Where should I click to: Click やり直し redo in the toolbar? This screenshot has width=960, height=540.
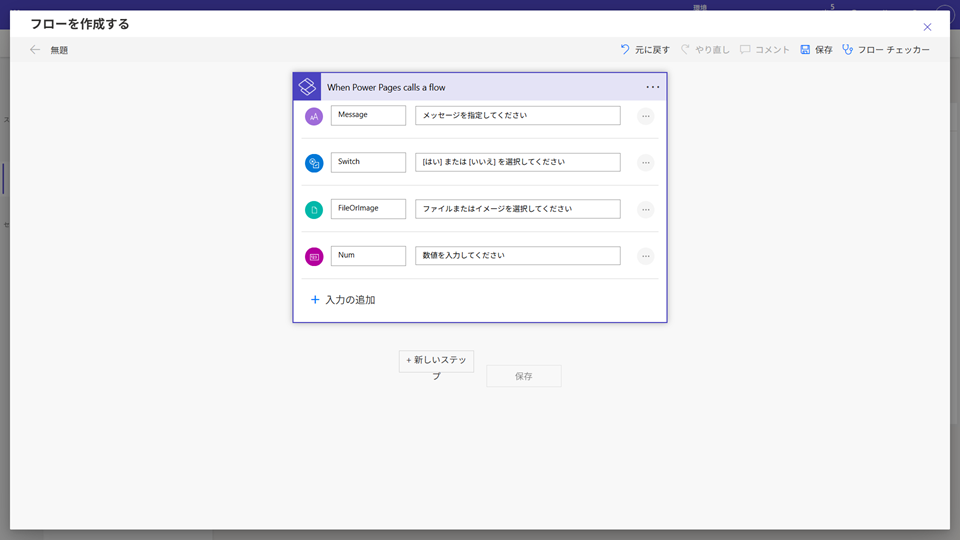pos(705,50)
